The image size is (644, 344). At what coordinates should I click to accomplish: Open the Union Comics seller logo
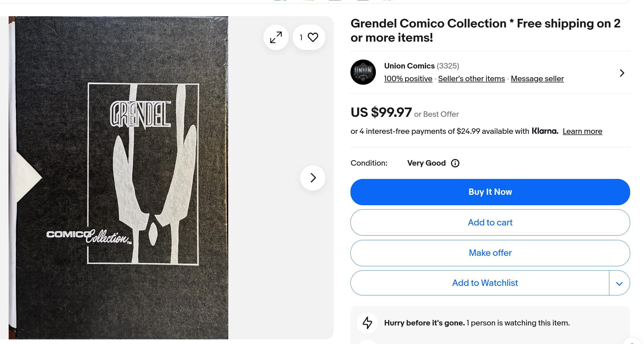coord(363,72)
